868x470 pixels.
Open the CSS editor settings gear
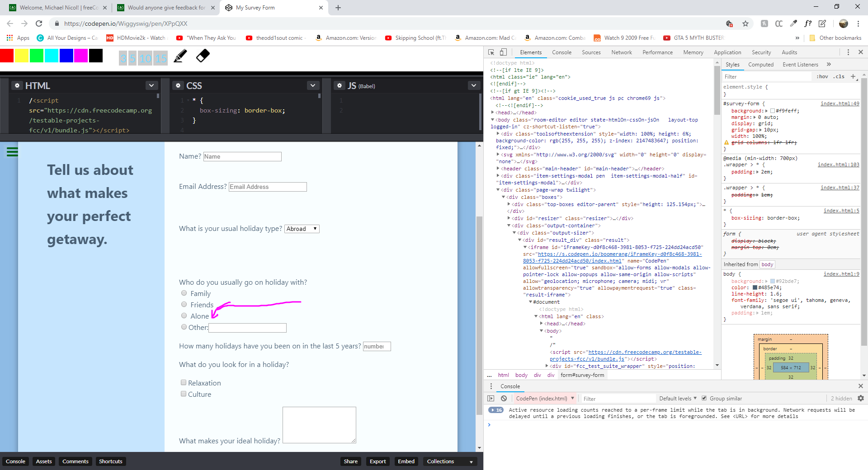(x=178, y=85)
